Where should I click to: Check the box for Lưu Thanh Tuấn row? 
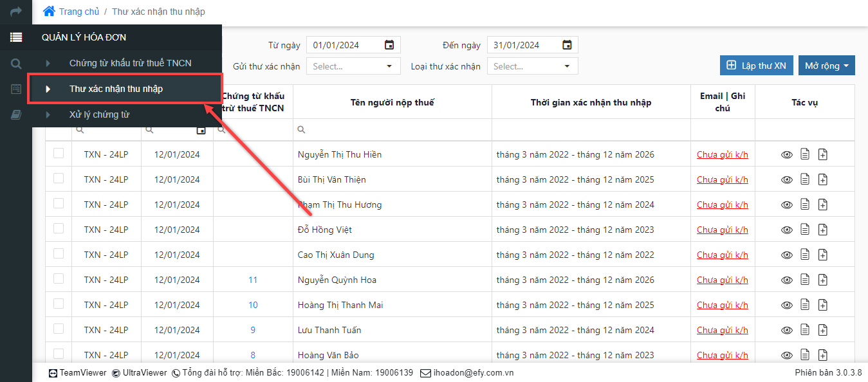59,329
